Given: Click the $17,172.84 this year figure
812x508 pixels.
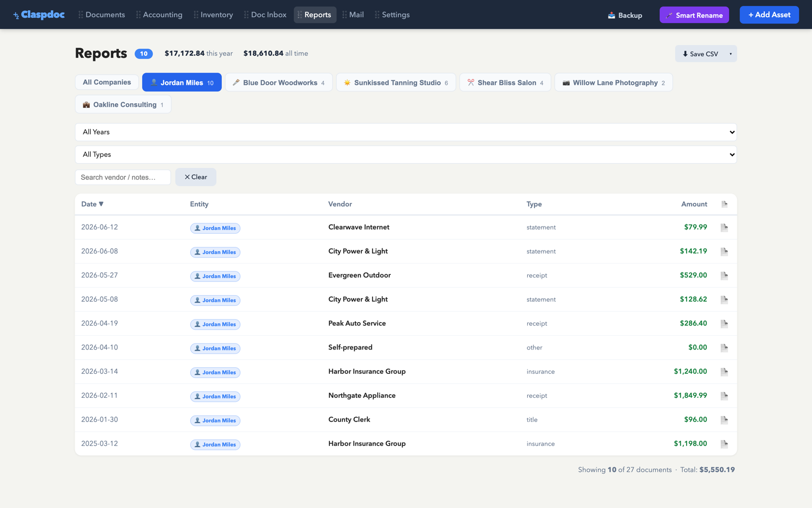Looking at the screenshot, I should pyautogui.click(x=198, y=53).
